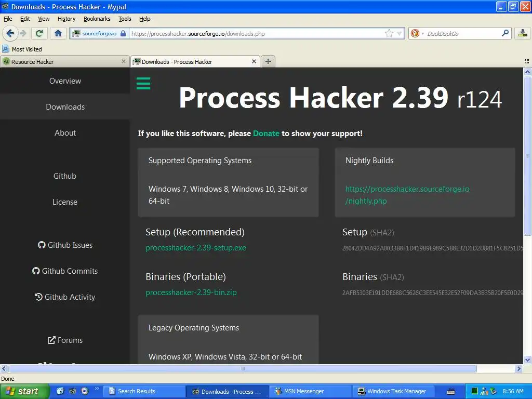Bookmark this page with the star
This screenshot has height=399, width=532.
[x=389, y=33]
